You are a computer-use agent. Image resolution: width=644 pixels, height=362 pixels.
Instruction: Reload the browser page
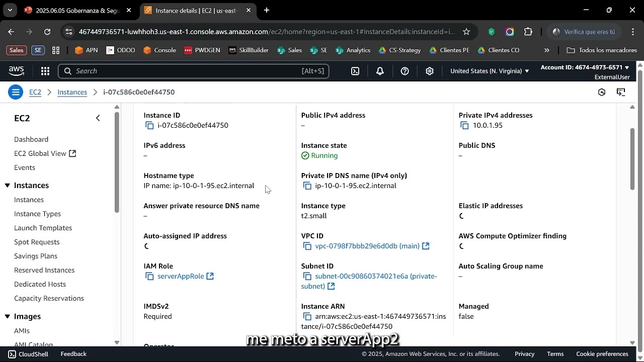[47, 32]
